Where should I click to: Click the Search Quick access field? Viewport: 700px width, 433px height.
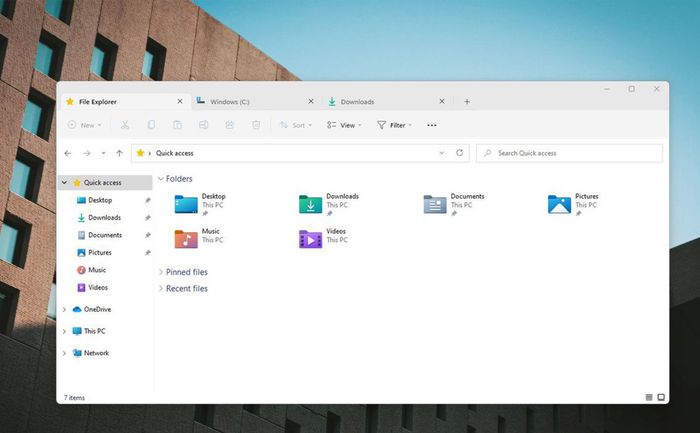569,153
